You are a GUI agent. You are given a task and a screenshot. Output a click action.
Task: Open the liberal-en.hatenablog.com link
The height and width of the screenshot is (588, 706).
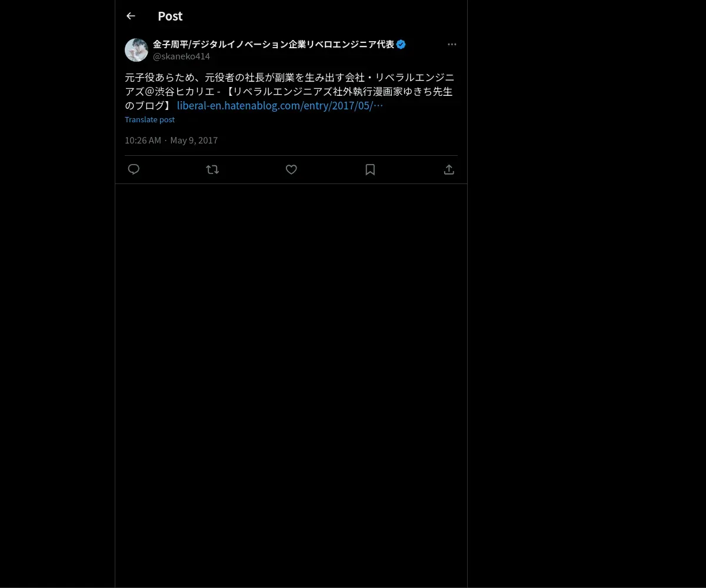point(280,106)
